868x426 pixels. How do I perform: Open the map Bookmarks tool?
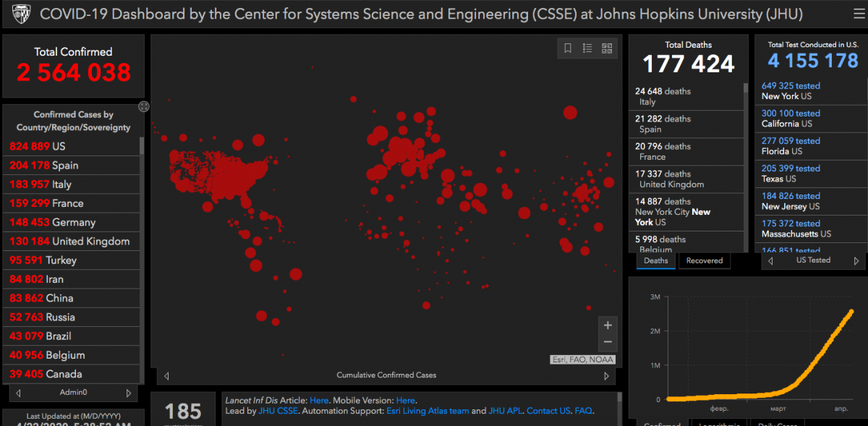(x=568, y=48)
